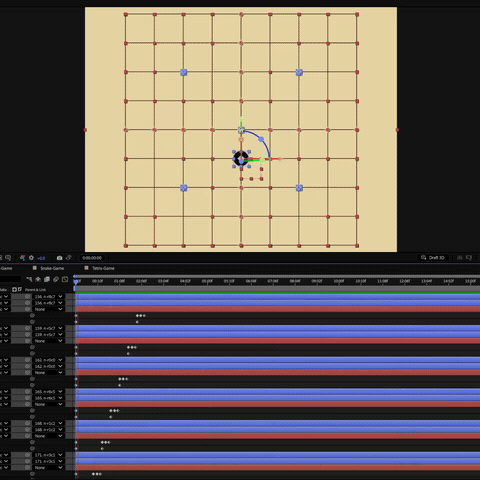Grab the red X-axis arrow tip of the gizmo

[x=279, y=159]
